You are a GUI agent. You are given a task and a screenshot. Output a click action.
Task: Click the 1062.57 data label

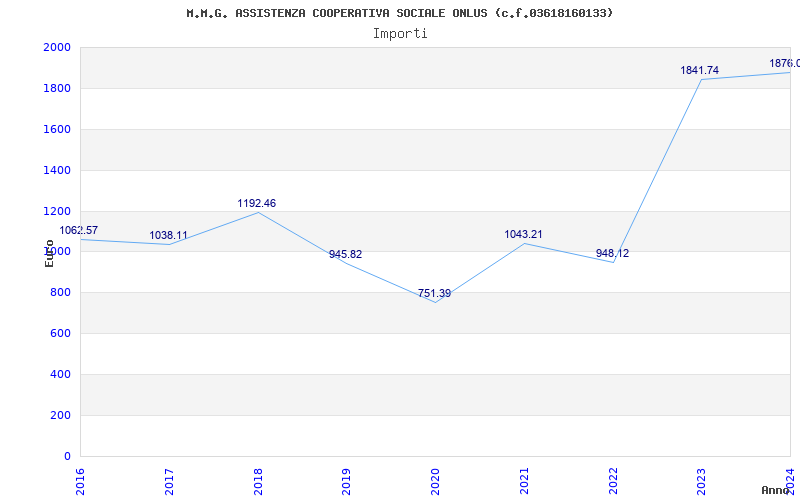point(79,230)
